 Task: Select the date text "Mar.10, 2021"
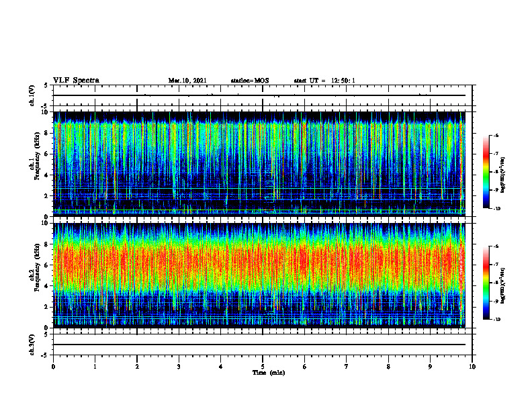[x=187, y=81]
